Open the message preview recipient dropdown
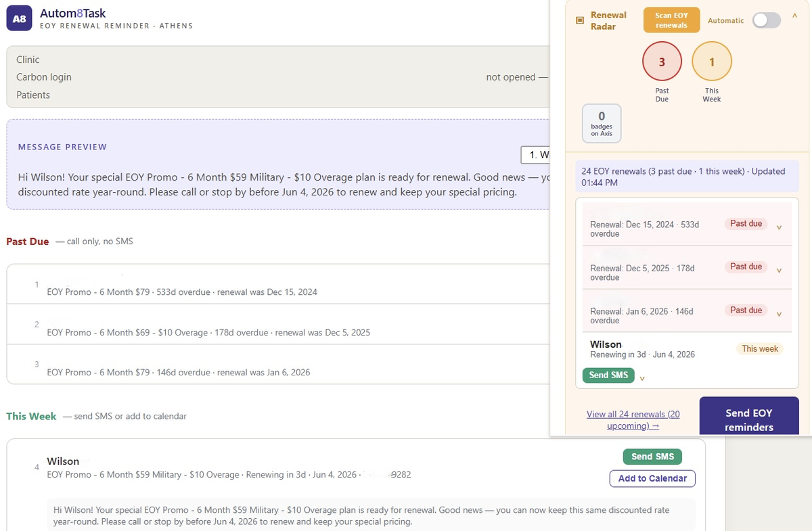Viewport: 812px width, 531px height. click(536, 155)
